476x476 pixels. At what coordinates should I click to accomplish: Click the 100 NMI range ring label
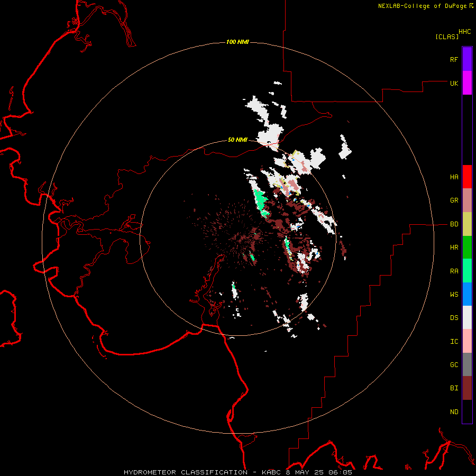[x=237, y=42]
